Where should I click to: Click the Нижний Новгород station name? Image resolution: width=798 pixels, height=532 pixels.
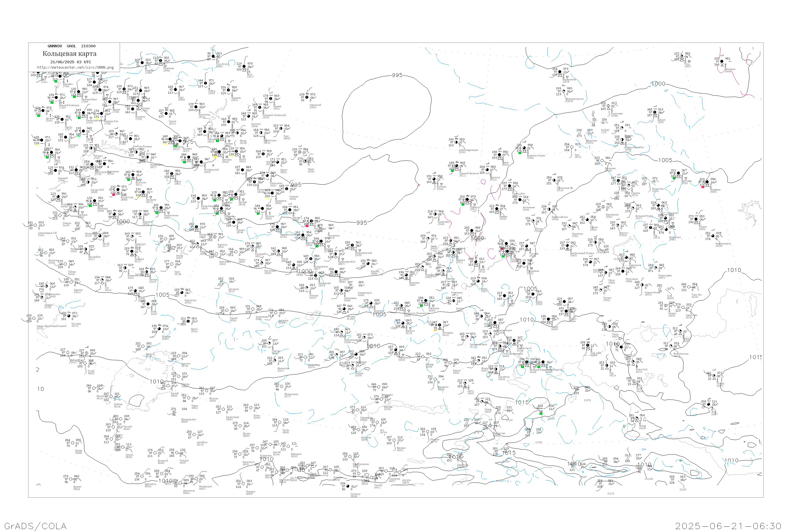coord(69,106)
